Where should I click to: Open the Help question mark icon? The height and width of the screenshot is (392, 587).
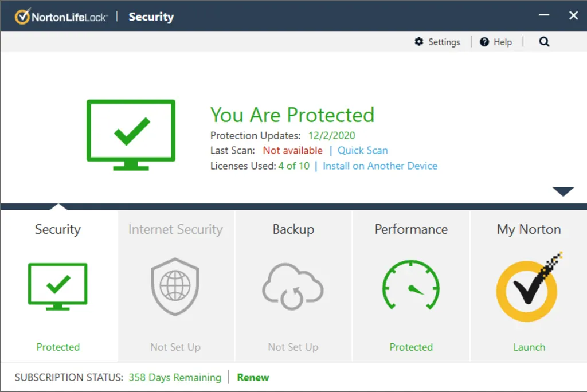pos(485,41)
